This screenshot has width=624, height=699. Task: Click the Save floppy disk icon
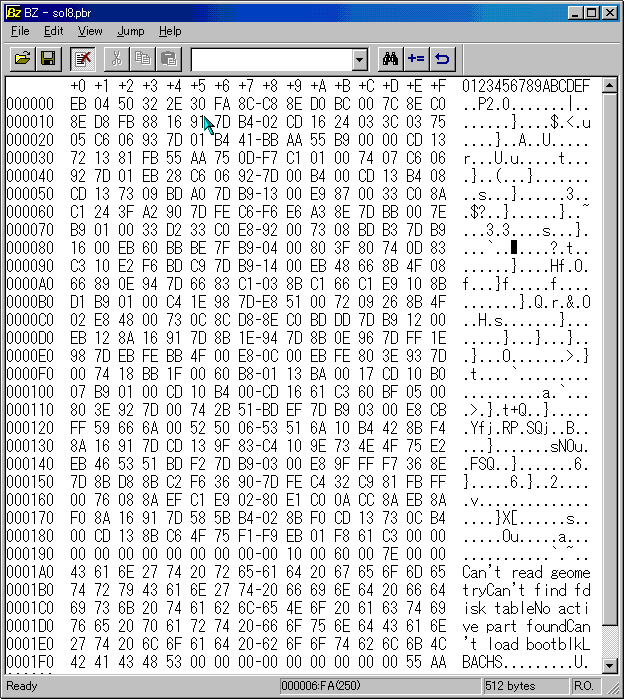click(47, 59)
